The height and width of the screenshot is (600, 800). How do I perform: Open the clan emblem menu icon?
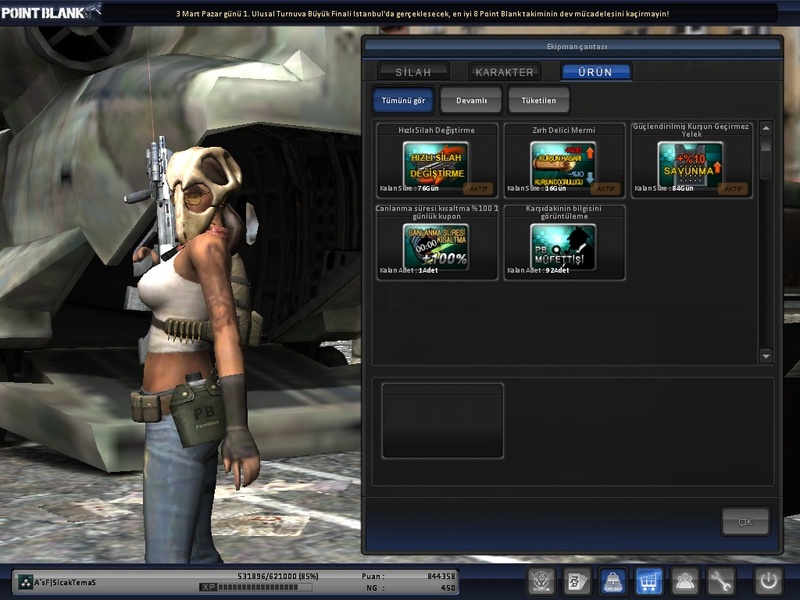(x=541, y=581)
